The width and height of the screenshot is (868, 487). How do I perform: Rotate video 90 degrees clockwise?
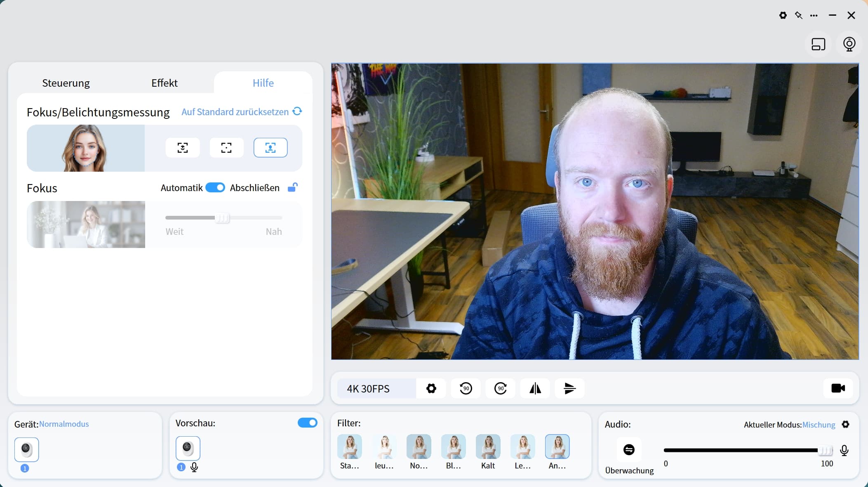click(x=500, y=388)
